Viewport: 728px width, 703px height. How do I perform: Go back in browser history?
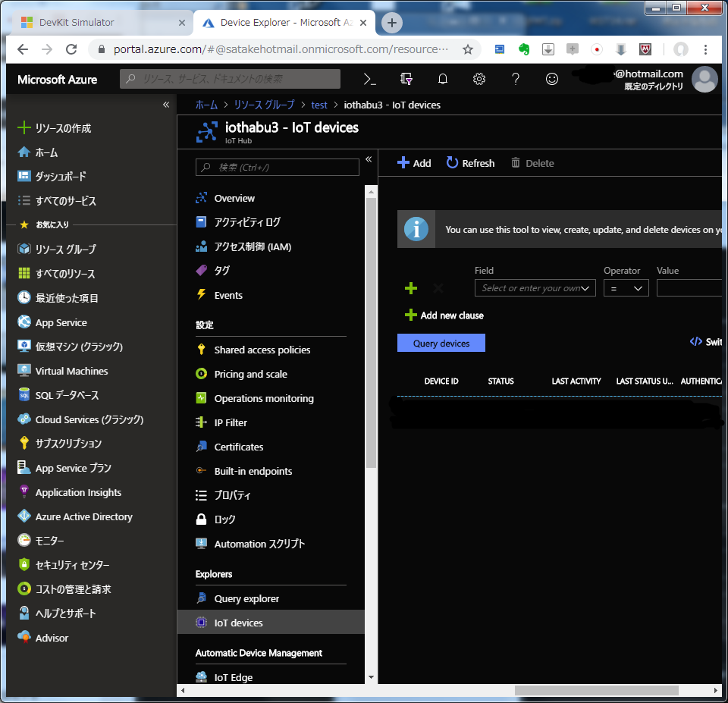[23, 49]
